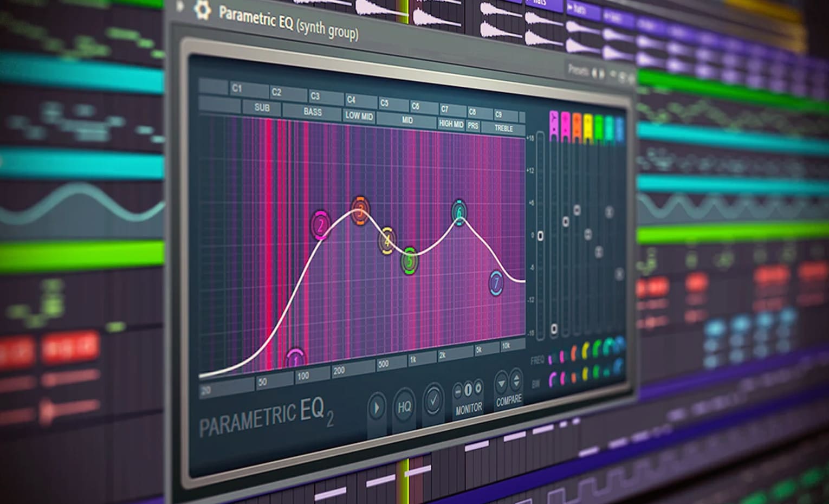This screenshot has width=829, height=504.
Task: Click the middle 'I' button above MONITOR
Action: click(x=468, y=389)
